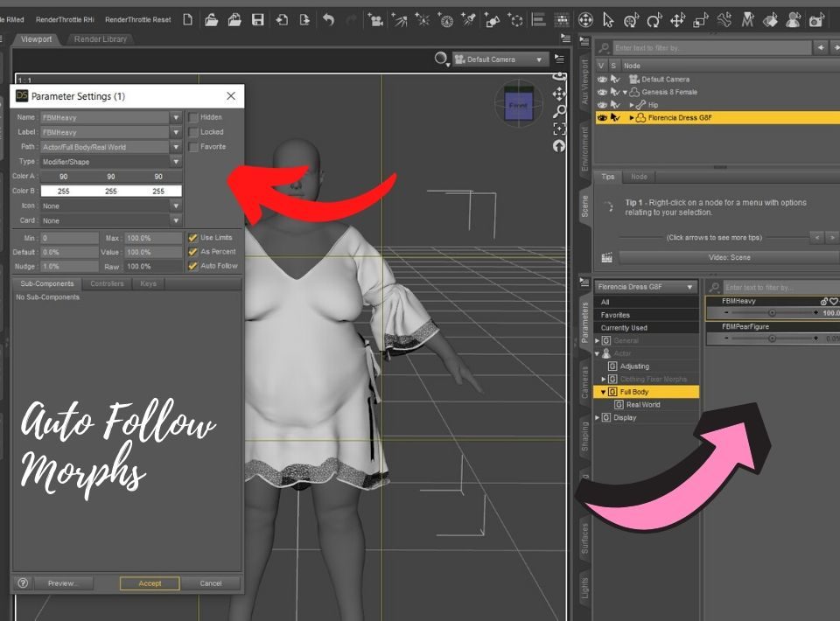Viewport: 840px width, 621px height.
Task: Select the Surface Selection tool
Action: [767, 17]
